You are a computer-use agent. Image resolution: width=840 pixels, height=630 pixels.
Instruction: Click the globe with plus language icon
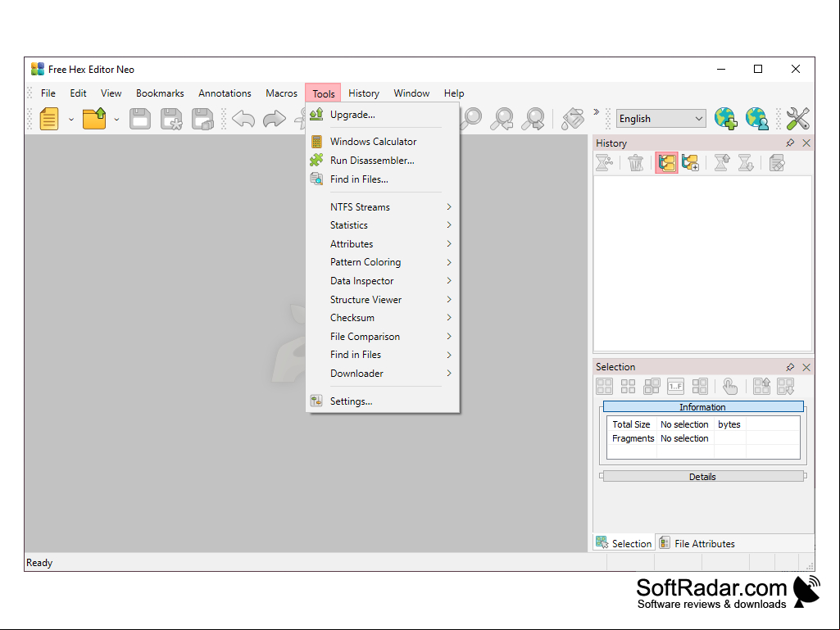(726, 119)
